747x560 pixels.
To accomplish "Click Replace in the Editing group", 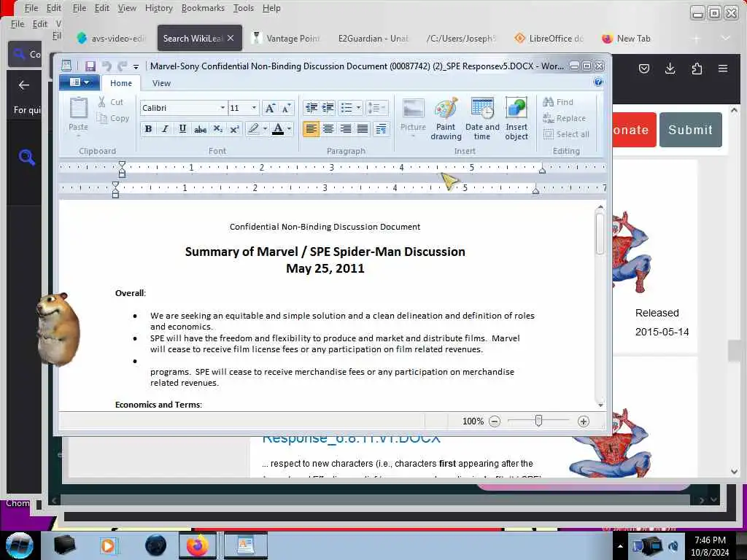I will pyautogui.click(x=565, y=118).
